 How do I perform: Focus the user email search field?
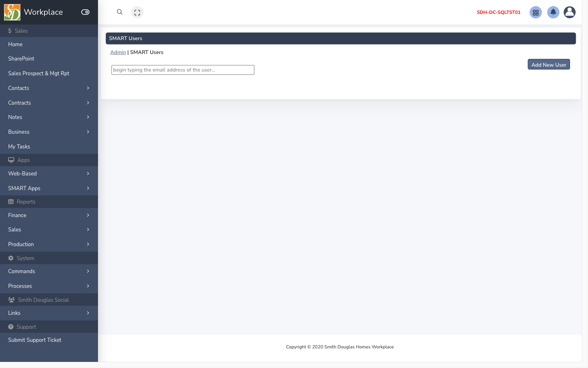click(x=183, y=70)
